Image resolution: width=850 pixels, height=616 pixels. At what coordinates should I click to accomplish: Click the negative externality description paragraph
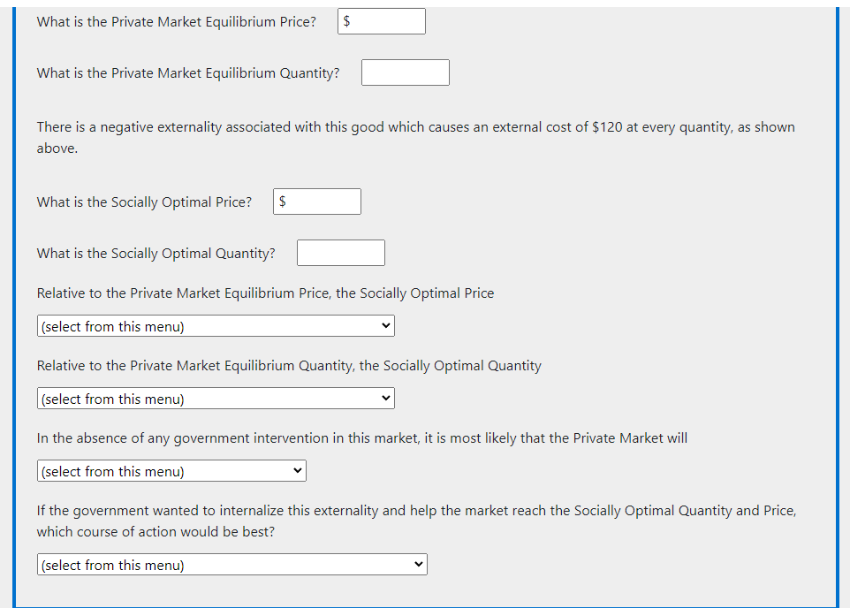(x=416, y=138)
